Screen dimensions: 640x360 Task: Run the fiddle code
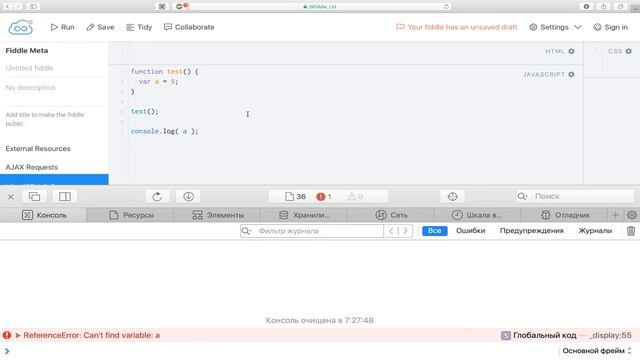point(62,27)
